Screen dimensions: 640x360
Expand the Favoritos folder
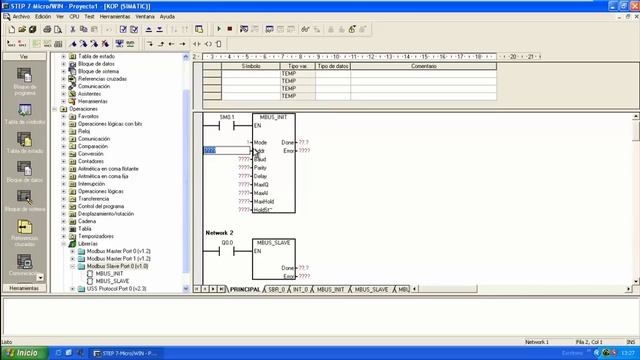coord(63,116)
